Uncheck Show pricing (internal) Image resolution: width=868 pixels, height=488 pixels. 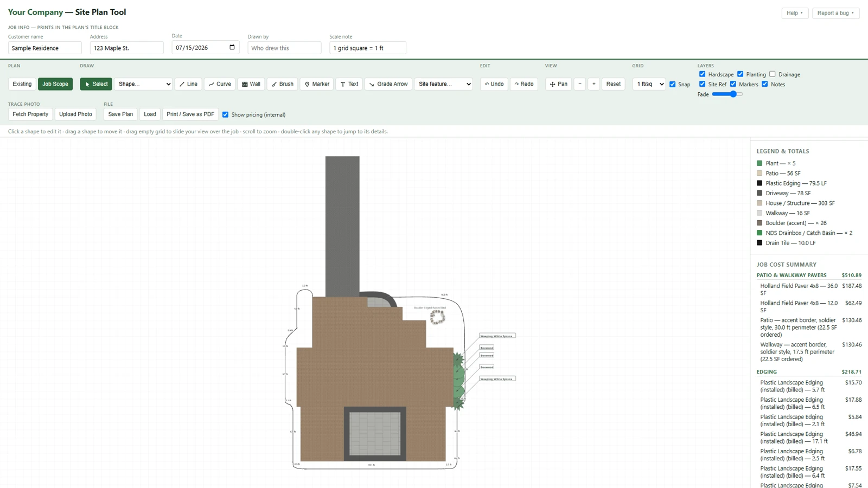[225, 114]
